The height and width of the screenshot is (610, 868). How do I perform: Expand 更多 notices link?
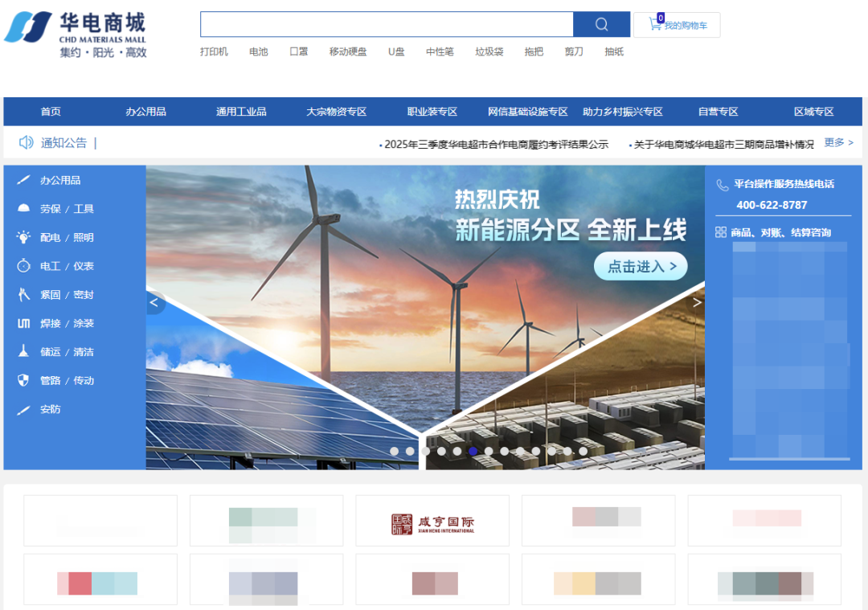click(838, 143)
